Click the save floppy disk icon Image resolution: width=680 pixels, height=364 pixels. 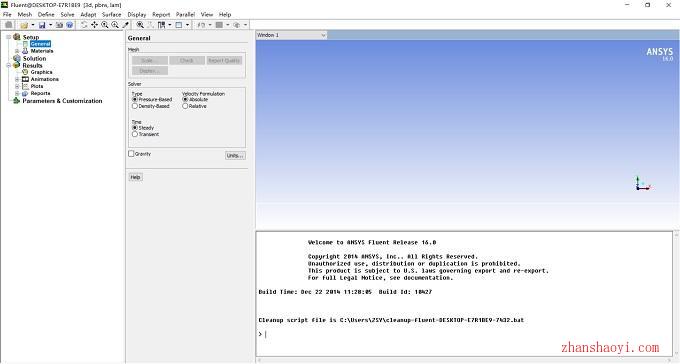42,25
